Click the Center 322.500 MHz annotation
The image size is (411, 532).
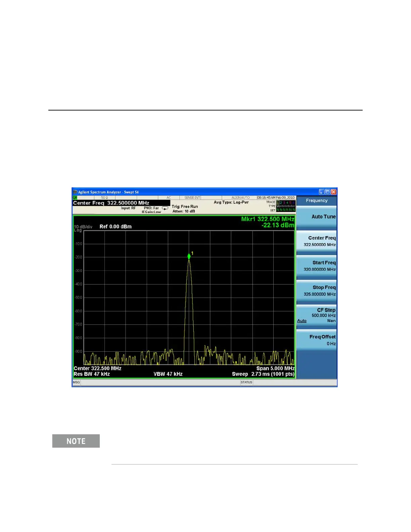tap(97, 368)
